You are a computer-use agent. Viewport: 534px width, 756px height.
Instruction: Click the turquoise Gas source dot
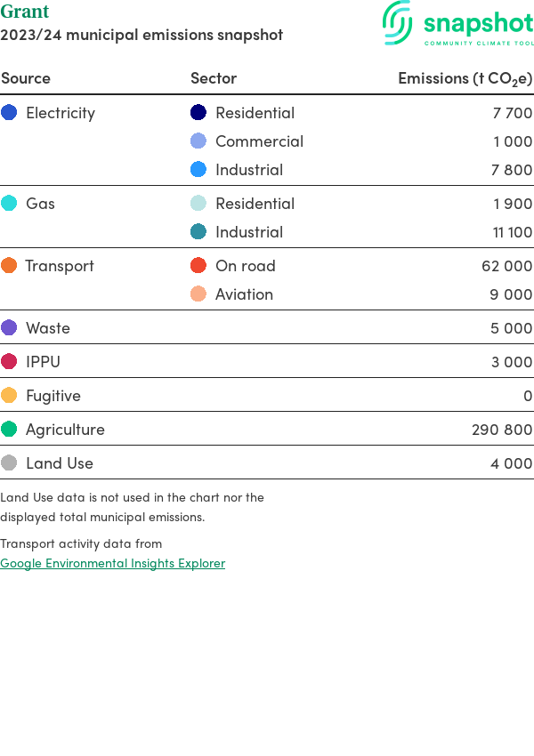[x=9, y=204]
